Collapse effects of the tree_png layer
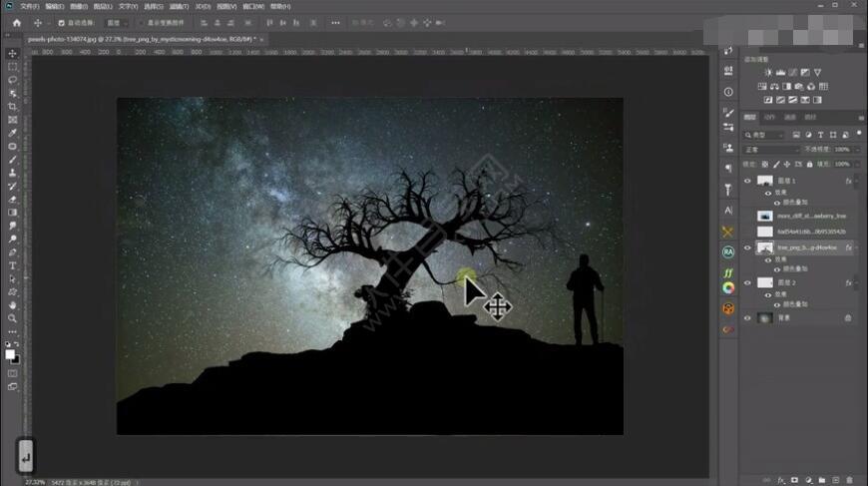 pyautogui.click(x=857, y=247)
